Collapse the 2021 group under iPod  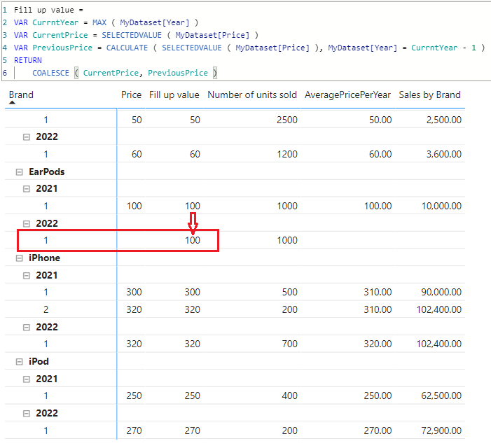27,379
